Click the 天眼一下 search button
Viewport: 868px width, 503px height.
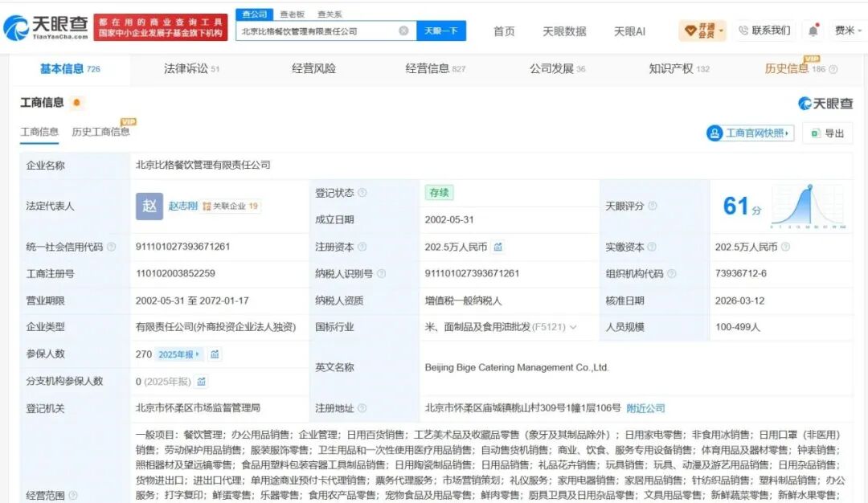pos(441,31)
